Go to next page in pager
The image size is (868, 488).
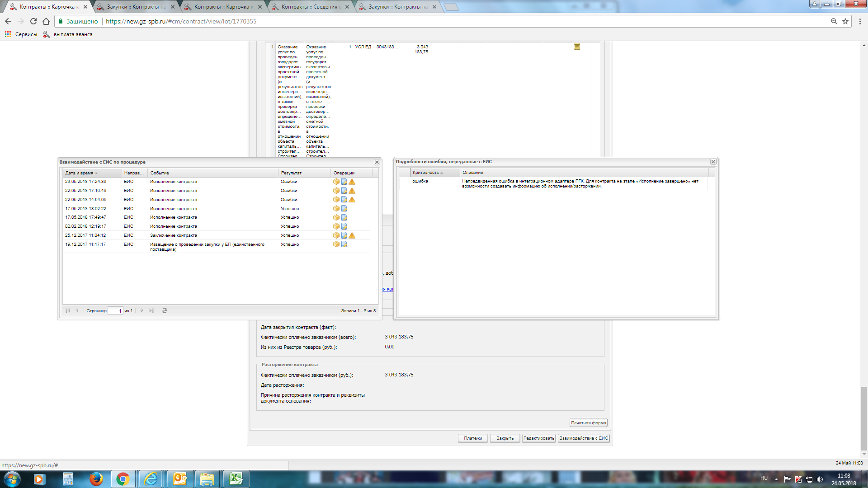[142, 310]
